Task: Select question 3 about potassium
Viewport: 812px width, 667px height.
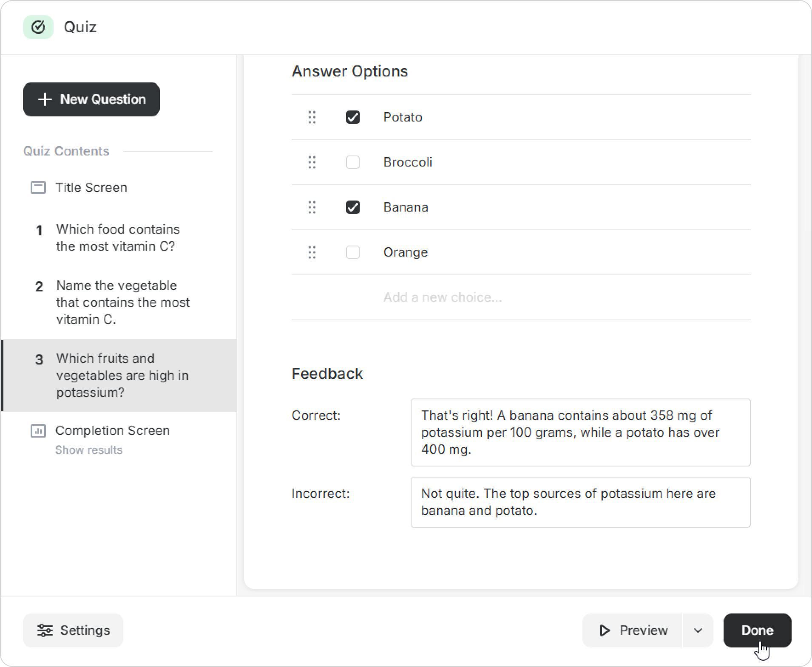Action: [x=119, y=376]
